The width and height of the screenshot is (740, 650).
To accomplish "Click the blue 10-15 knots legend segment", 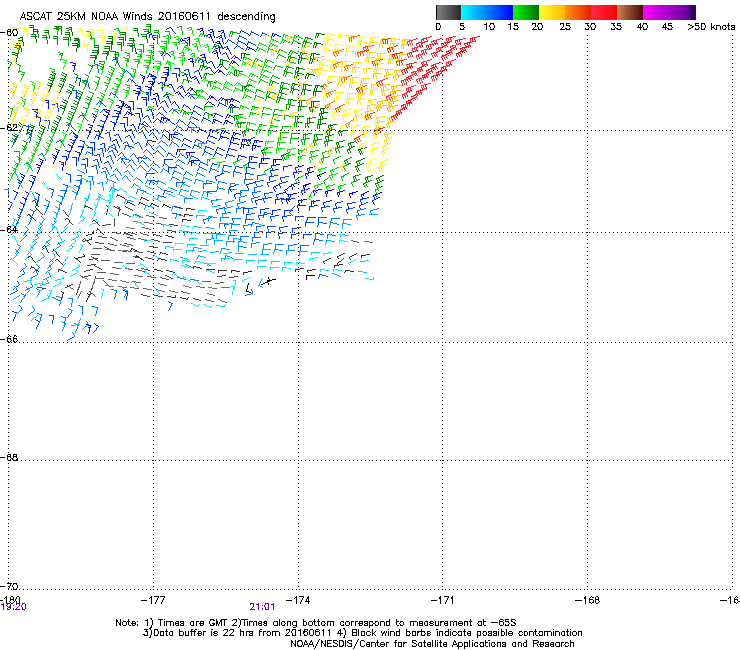I will pos(500,12).
